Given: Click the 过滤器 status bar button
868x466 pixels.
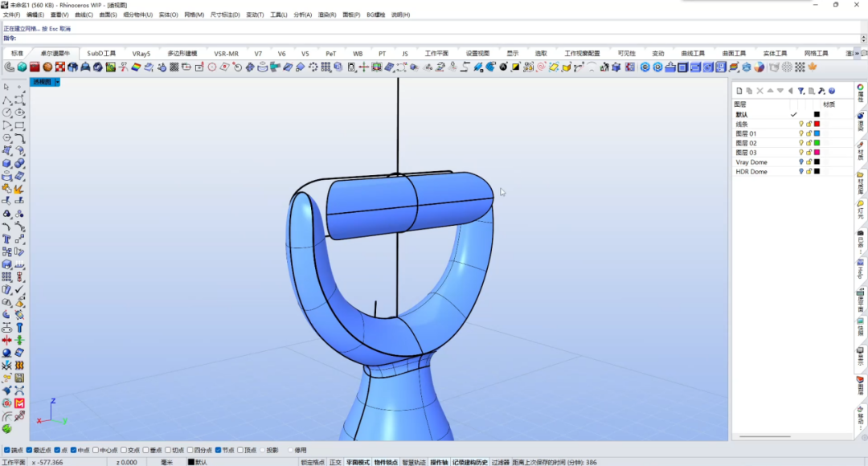Looking at the screenshot, I should coord(501,462).
